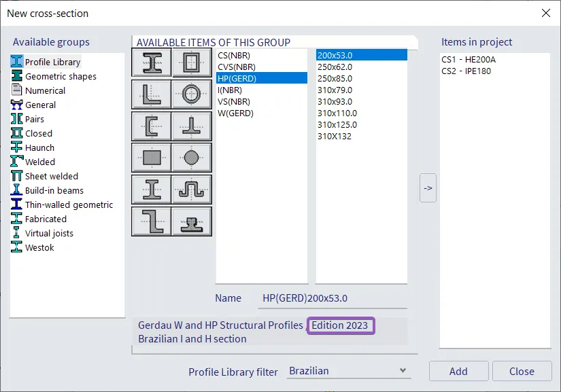This screenshot has width=561, height=392.
Task: Select the Virtual joists group
Action: pyautogui.click(x=49, y=234)
